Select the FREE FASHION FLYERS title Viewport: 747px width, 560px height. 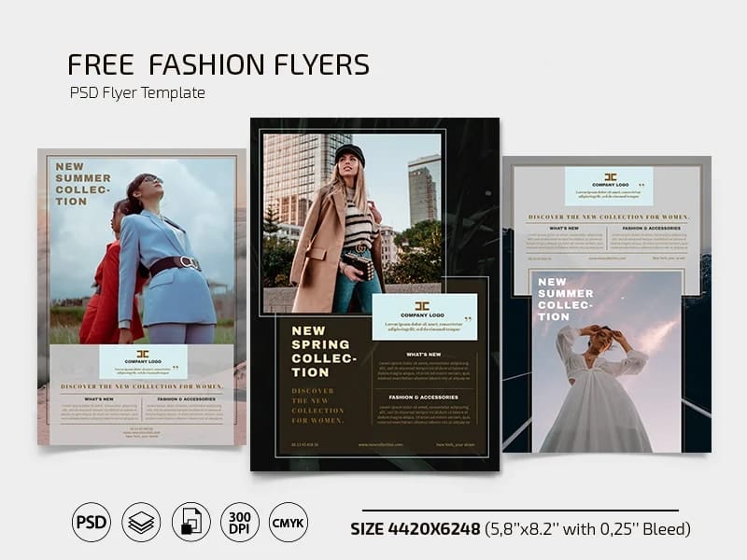(218, 65)
